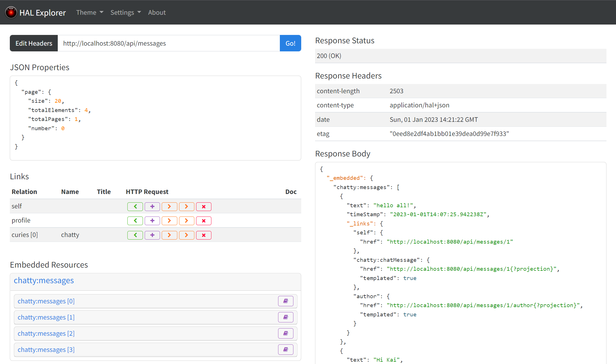Click the green GET button for self link
This screenshot has height=364, width=616.
click(x=135, y=206)
